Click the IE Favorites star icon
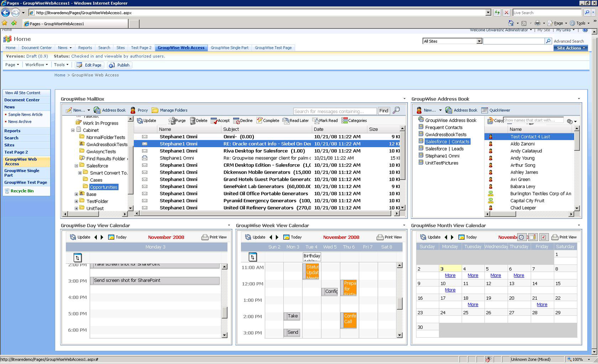598x364 pixels. pos(4,23)
